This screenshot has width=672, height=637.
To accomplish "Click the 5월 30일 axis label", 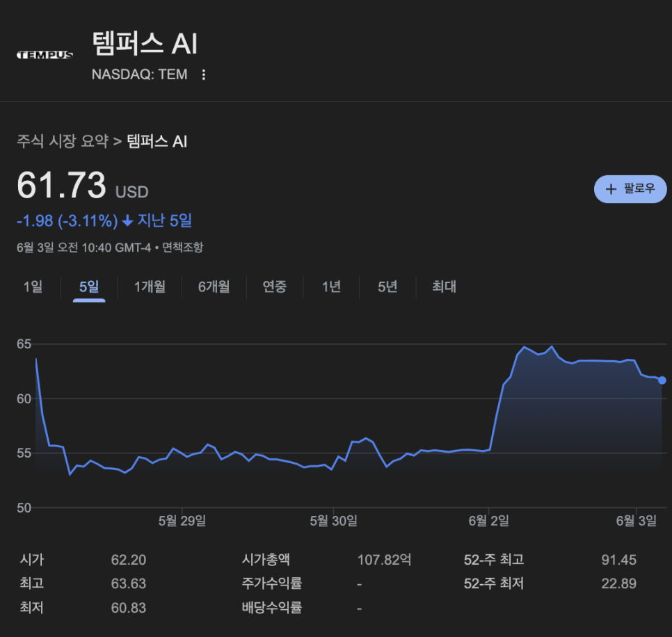I will [333, 521].
